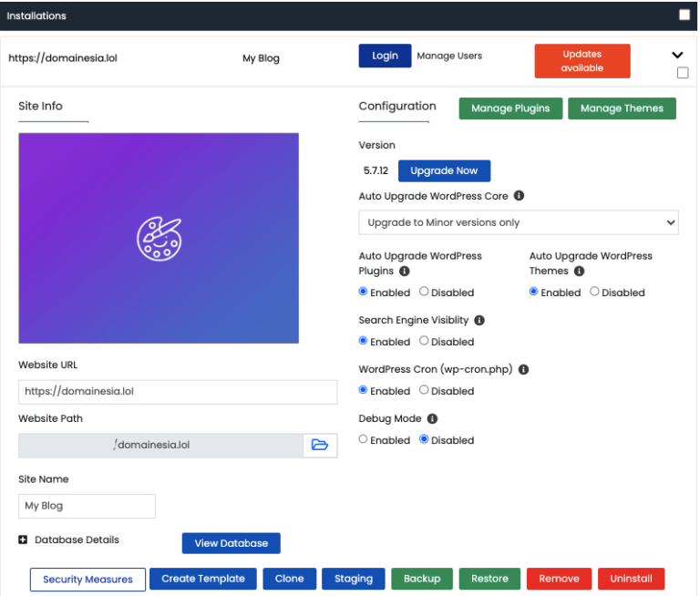Select Disabled for Auto Upgrade Plugins
The height and width of the screenshot is (596, 700).
point(424,292)
